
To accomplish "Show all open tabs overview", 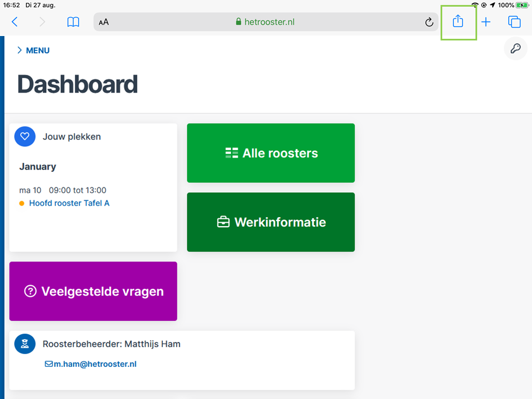I will coord(514,22).
